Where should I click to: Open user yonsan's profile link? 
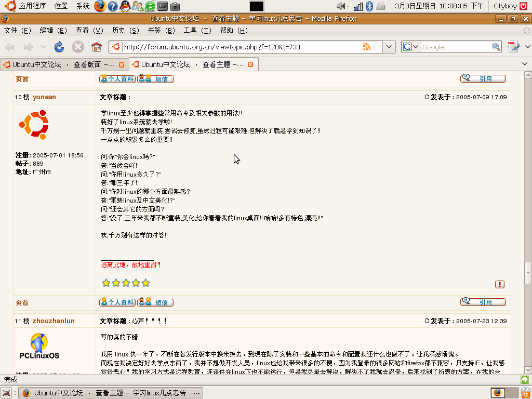tap(44, 97)
